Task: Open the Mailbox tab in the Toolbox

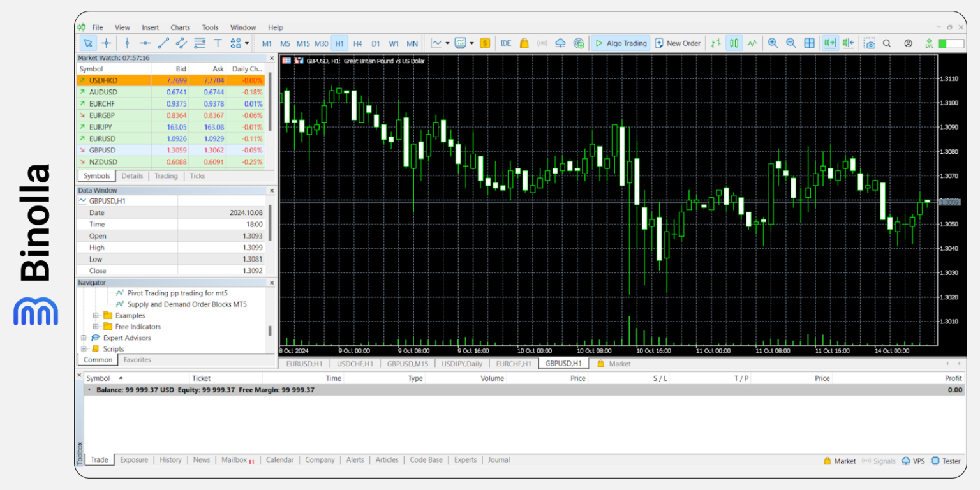Action: coord(234,459)
